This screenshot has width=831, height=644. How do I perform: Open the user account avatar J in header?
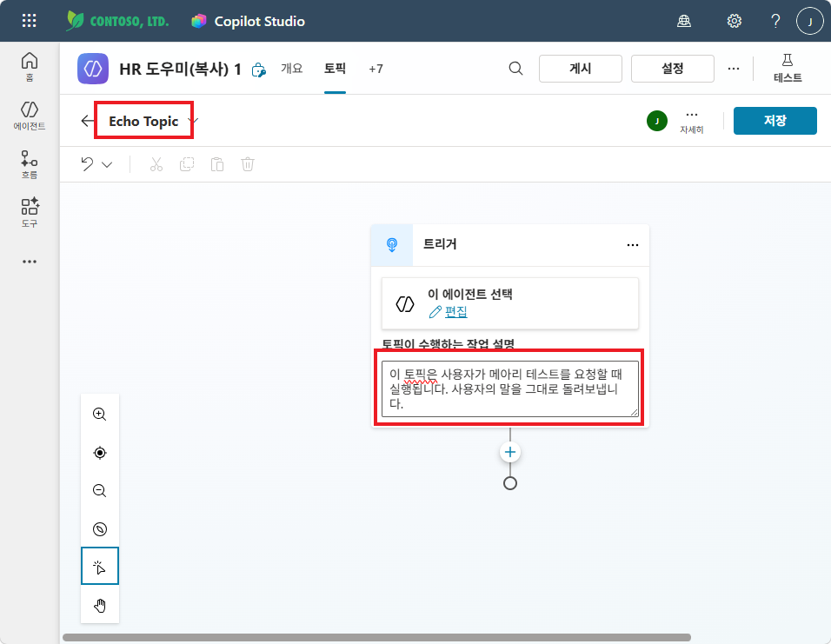coord(810,21)
